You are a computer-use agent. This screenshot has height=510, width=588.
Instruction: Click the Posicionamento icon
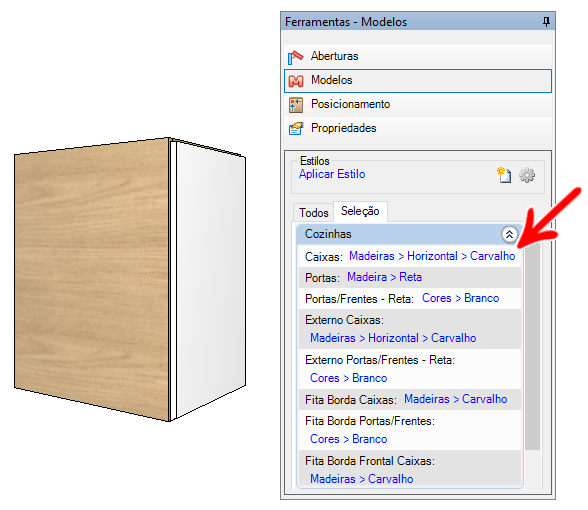point(296,105)
